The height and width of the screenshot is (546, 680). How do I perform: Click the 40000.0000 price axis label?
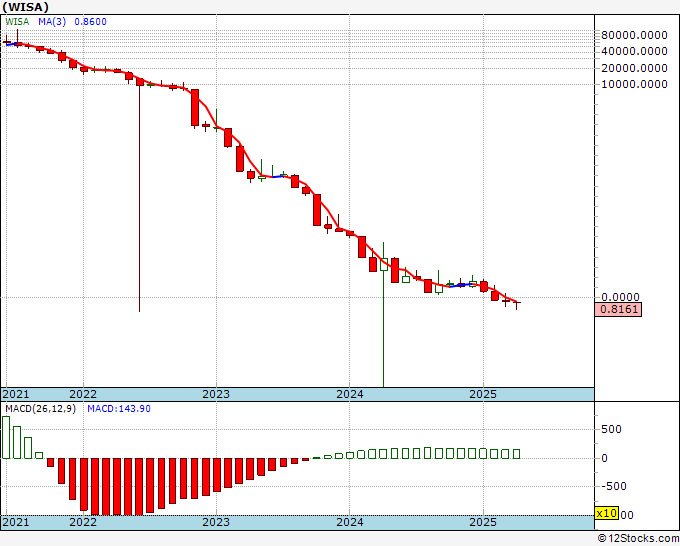click(x=634, y=51)
